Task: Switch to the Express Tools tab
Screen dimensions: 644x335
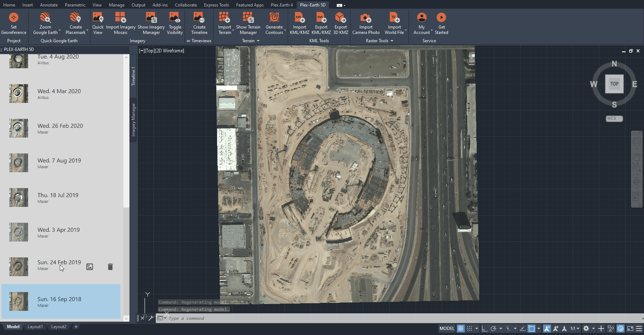Action: pyautogui.click(x=216, y=5)
